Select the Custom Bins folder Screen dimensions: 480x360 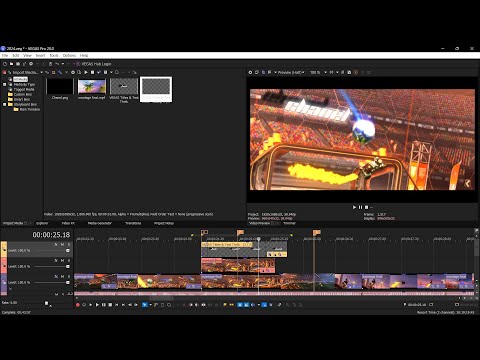click(23, 94)
